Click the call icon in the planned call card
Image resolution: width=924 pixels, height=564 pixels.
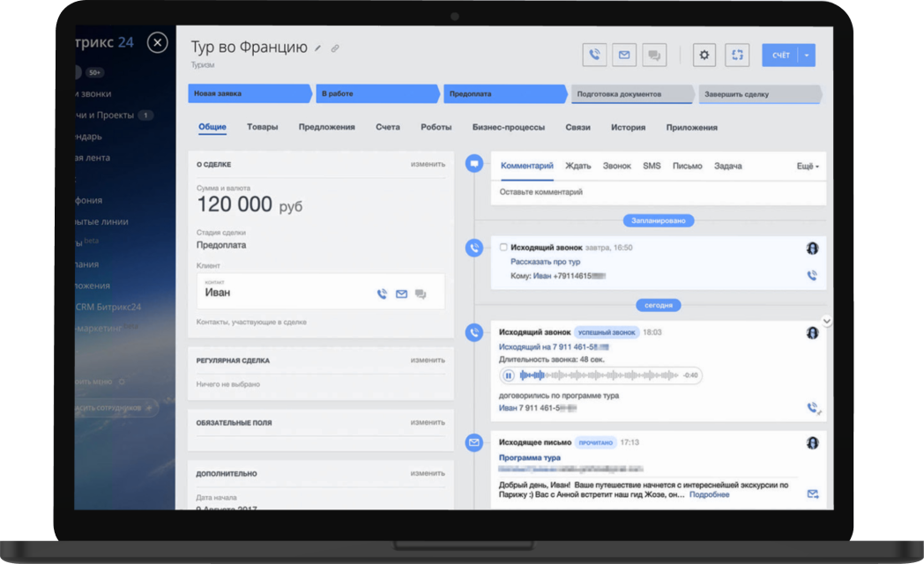pos(812,275)
